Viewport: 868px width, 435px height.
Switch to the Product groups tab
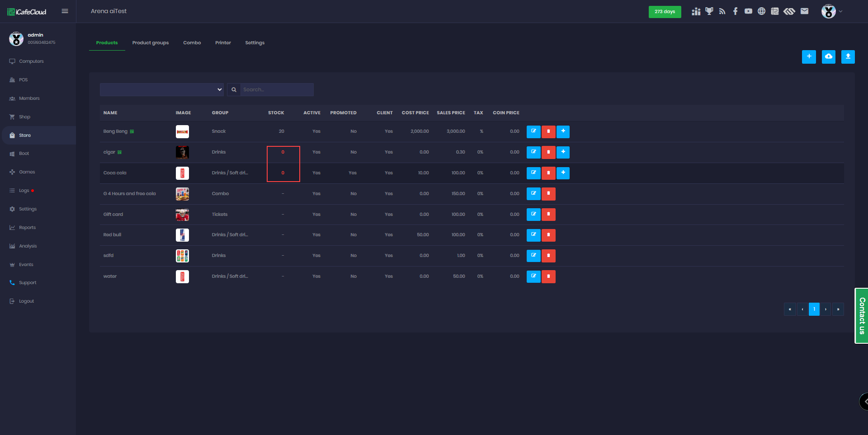point(151,43)
